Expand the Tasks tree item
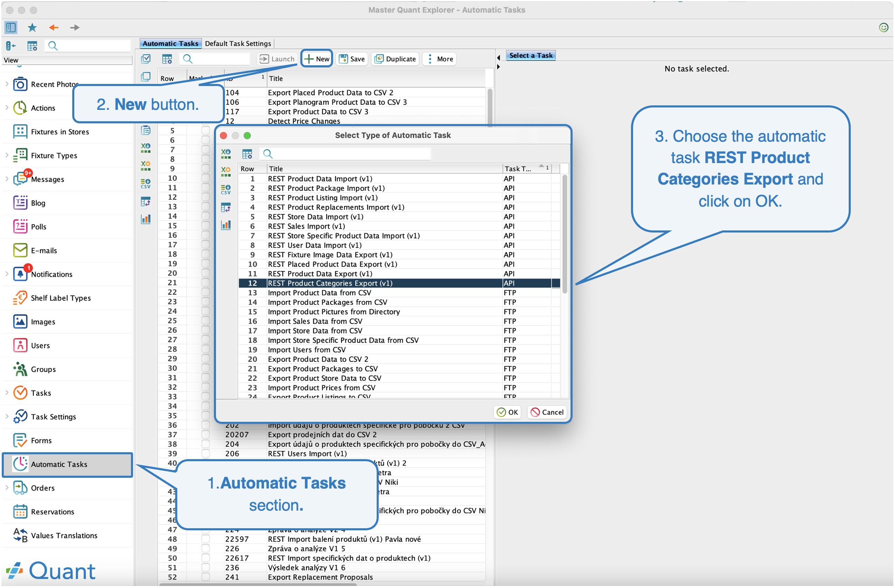This screenshot has height=588, width=895. pyautogui.click(x=7, y=393)
